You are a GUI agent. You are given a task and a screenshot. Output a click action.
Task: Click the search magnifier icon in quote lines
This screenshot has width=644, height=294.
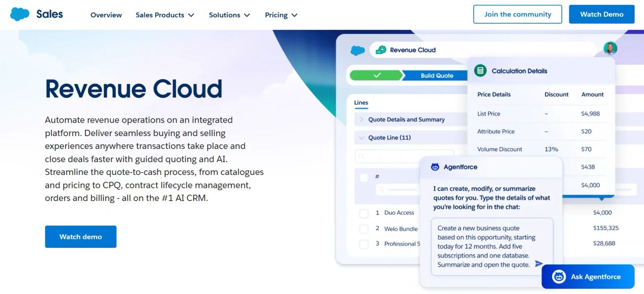[x=361, y=156]
